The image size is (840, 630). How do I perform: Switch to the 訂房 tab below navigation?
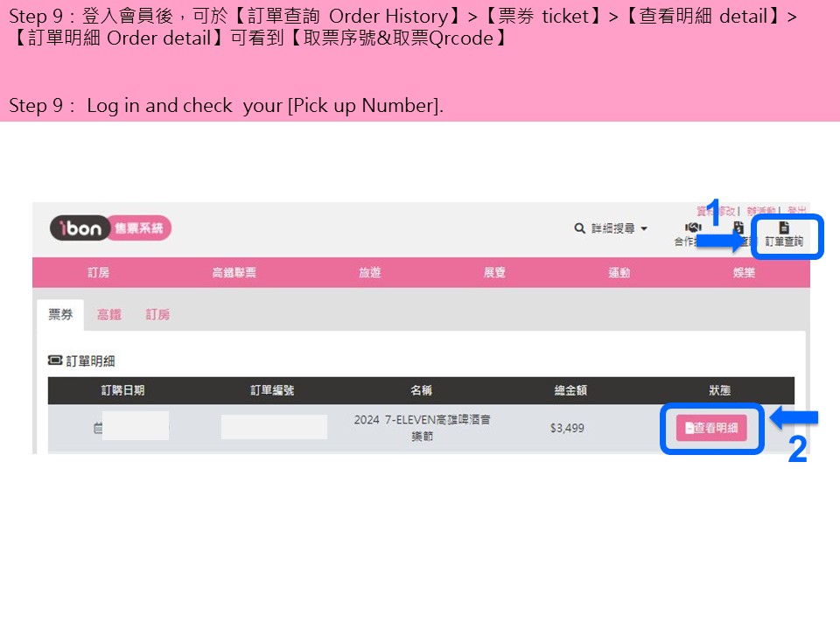(x=158, y=314)
